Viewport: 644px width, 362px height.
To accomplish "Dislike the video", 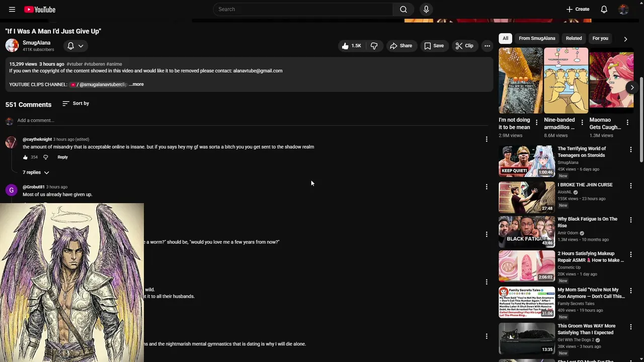I will point(374,46).
